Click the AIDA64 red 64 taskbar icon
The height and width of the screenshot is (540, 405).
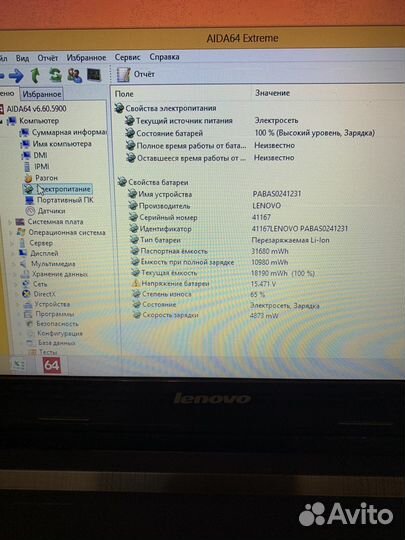[52, 365]
